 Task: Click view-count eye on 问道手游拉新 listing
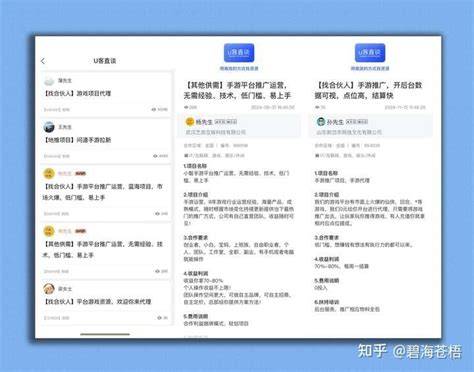155,156
